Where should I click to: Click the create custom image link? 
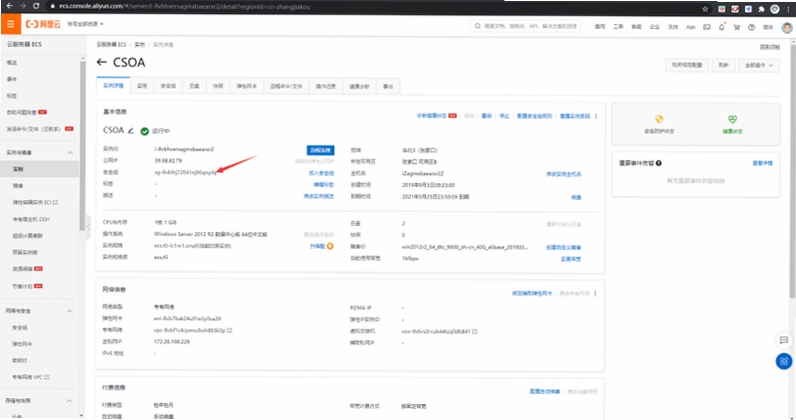point(563,247)
